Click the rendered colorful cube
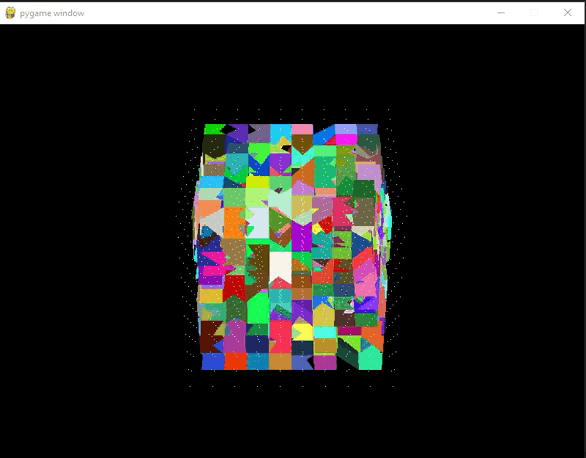Viewport: 586px width, 458px height. 292,247
